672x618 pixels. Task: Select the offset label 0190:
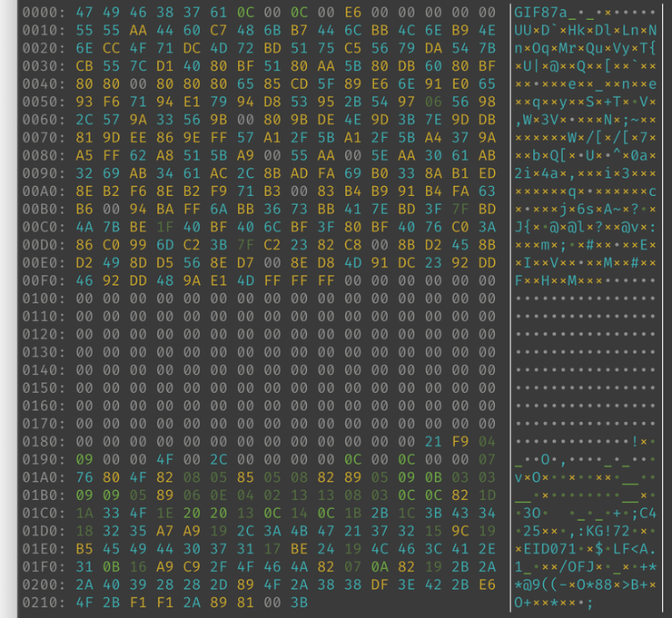pyautogui.click(x=44, y=459)
